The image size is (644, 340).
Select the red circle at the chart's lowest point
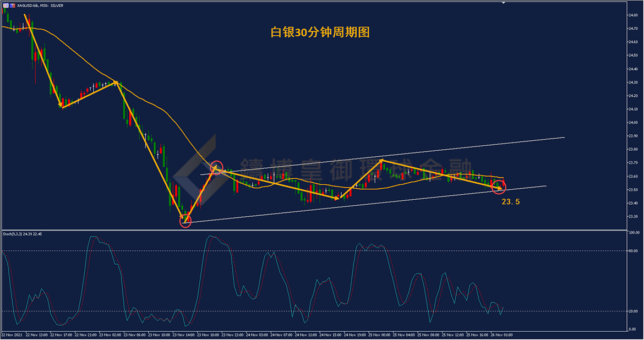[x=185, y=221]
